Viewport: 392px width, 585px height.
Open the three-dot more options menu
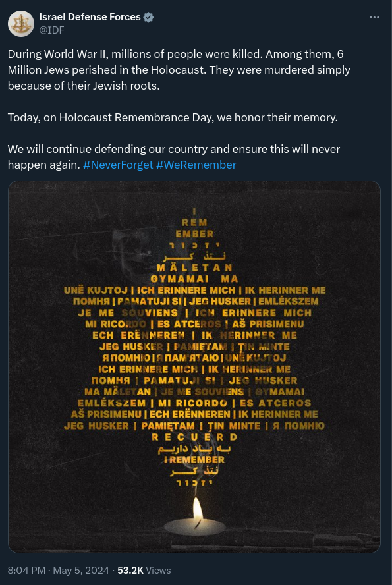(x=374, y=18)
